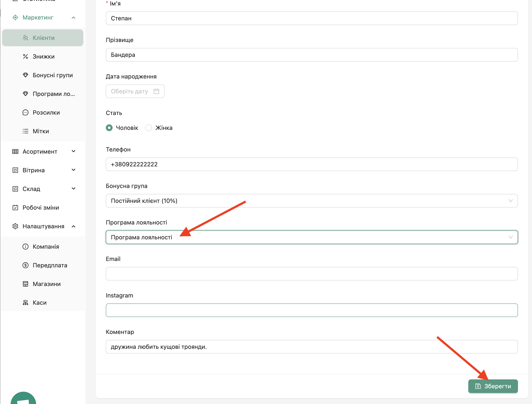The image size is (532, 404).
Task: Click the calendar icon in date field
Action: click(156, 91)
